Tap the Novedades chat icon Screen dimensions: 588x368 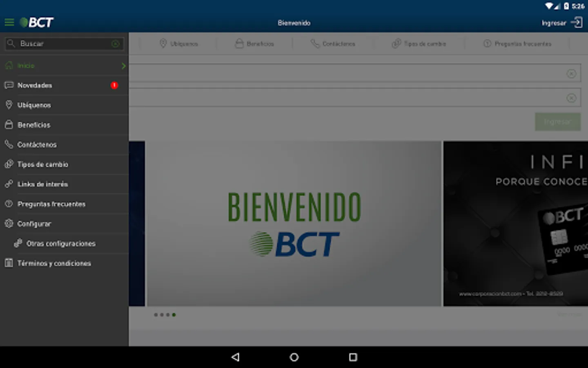[x=9, y=85]
